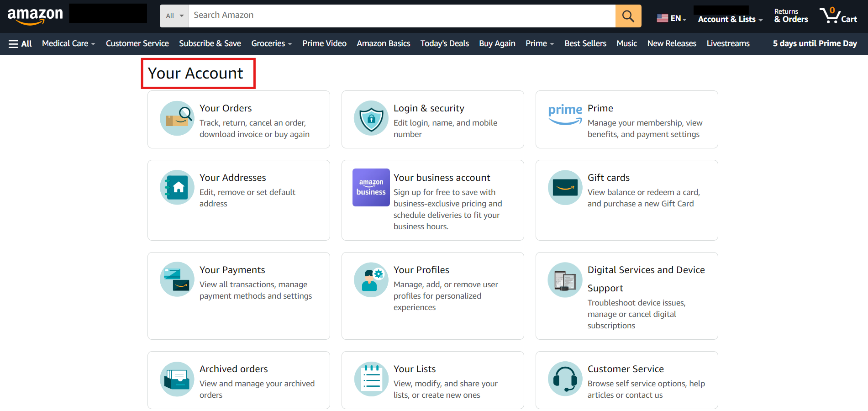Open the Gift cards title

pos(609,178)
